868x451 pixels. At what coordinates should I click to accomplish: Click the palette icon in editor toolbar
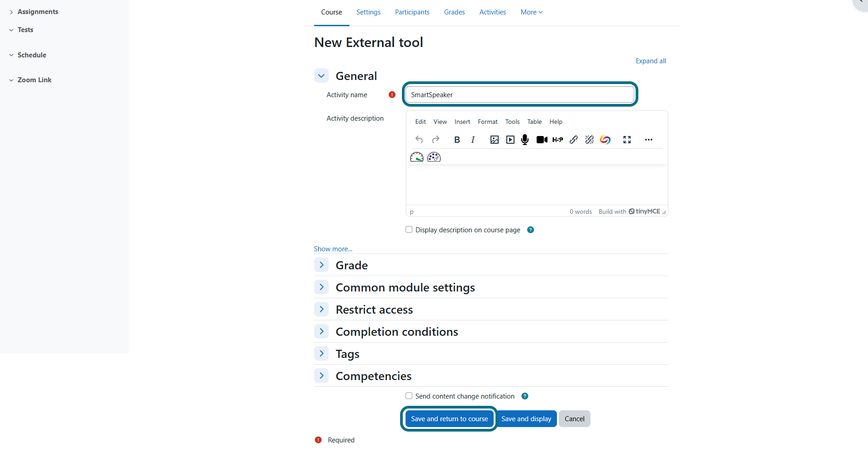pyautogui.click(x=434, y=157)
